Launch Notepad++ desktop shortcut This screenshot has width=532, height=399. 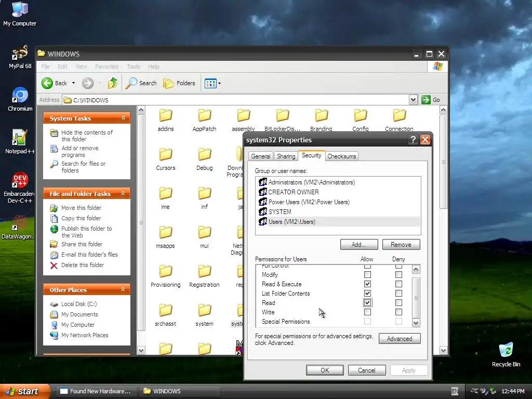click(19, 141)
